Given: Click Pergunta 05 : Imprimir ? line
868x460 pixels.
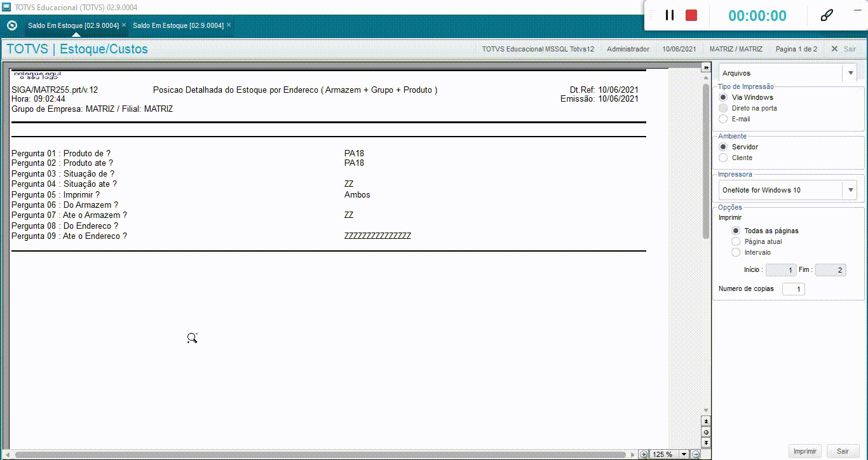Looking at the screenshot, I should 56,194.
